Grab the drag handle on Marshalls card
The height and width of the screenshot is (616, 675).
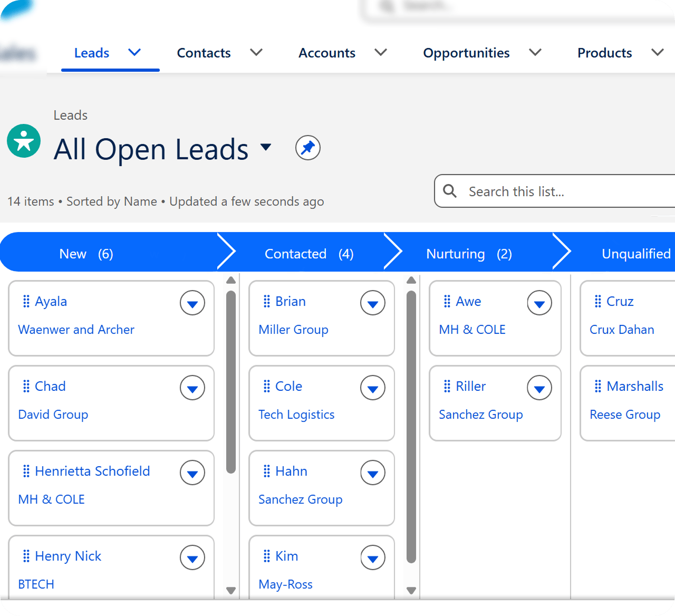[597, 386]
